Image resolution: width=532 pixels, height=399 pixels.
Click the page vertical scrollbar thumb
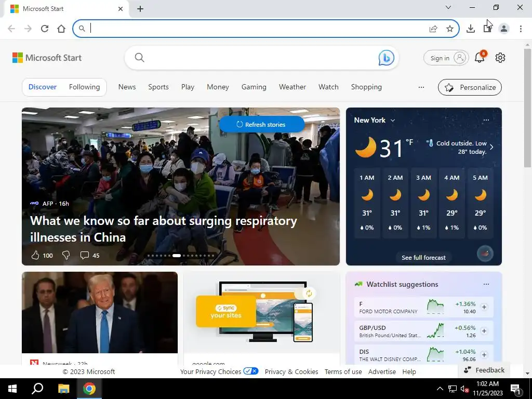[527, 108]
